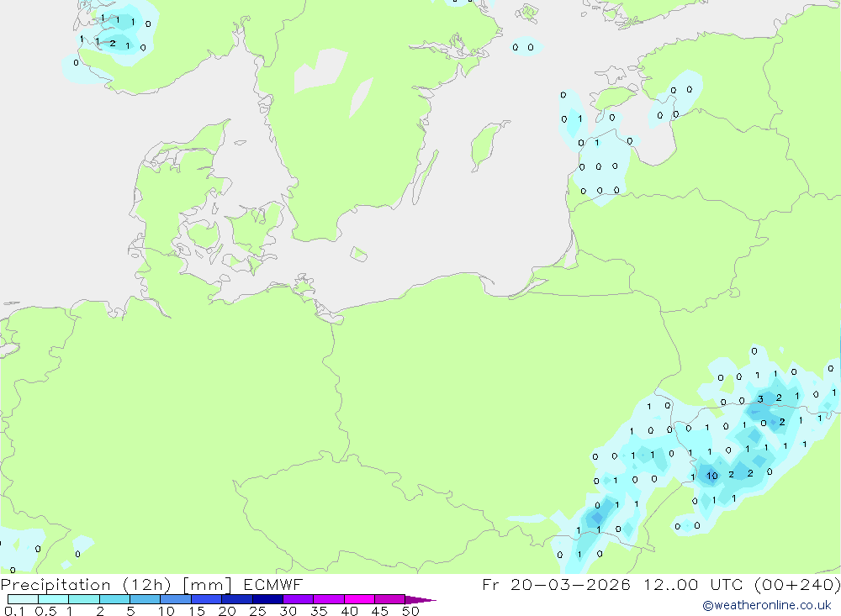Click the "0.5" legend scale label
Screen dimensions: 841x616
[45, 611]
